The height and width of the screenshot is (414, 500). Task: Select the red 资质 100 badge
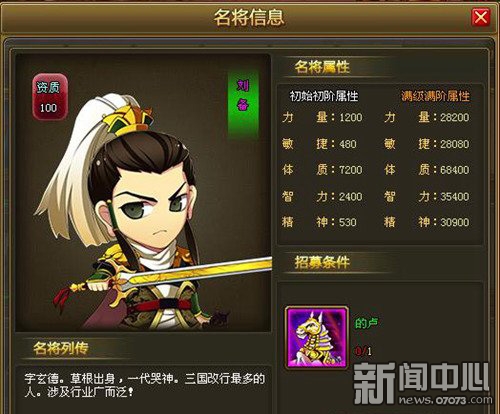(50, 97)
